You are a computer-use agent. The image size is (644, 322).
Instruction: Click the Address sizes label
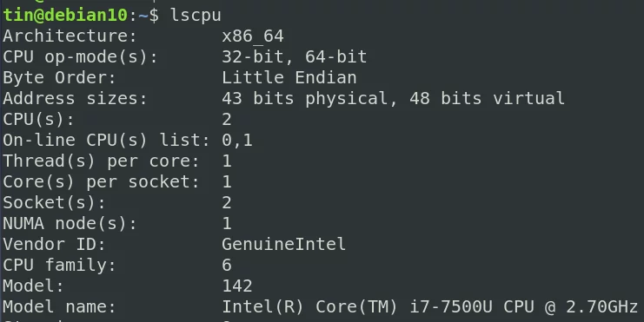click(75, 98)
